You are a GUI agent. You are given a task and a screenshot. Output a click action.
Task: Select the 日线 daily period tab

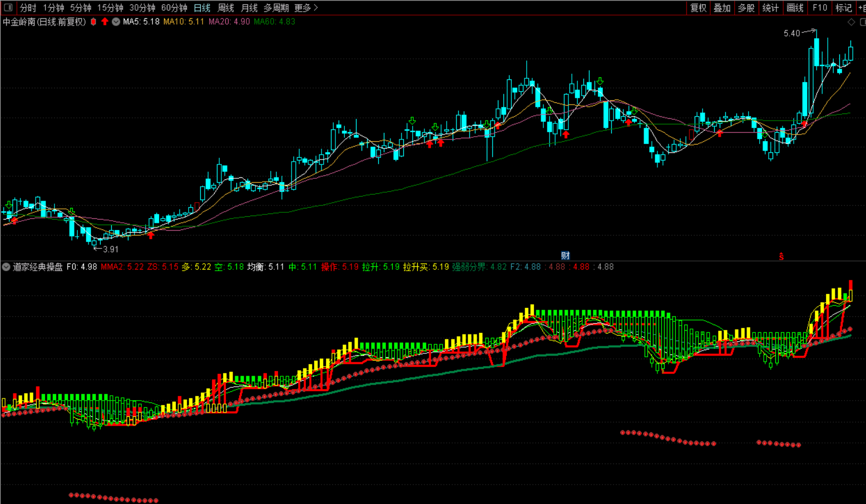click(x=202, y=8)
